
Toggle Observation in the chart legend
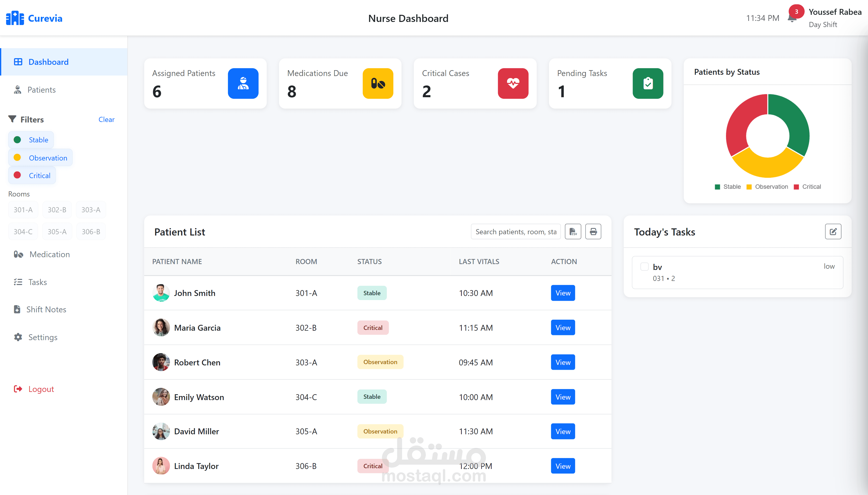[767, 187]
